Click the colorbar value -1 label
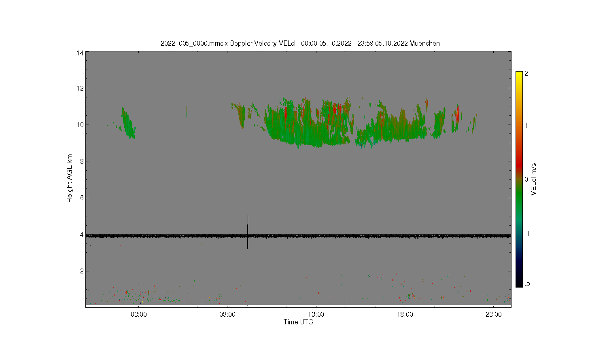This screenshot has width=607, height=364. point(527,234)
